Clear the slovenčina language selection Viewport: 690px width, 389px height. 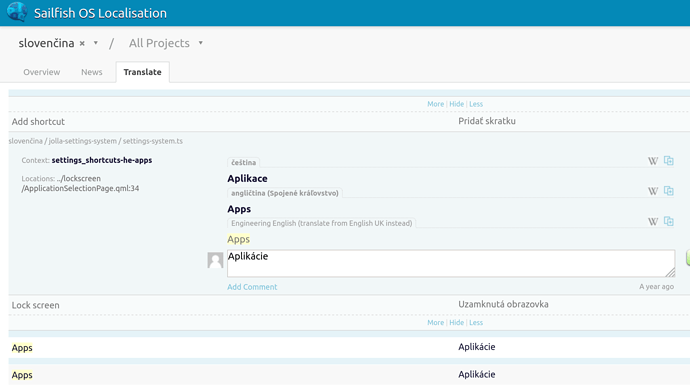[82, 44]
